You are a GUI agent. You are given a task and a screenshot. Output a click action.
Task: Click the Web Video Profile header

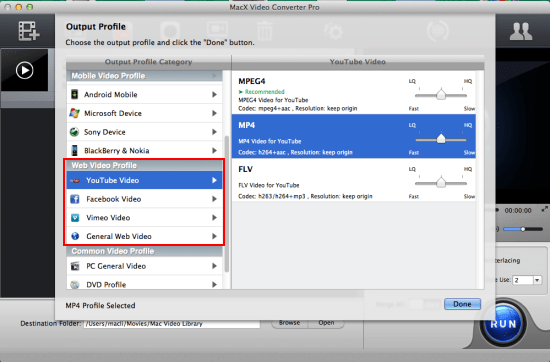[145, 165]
